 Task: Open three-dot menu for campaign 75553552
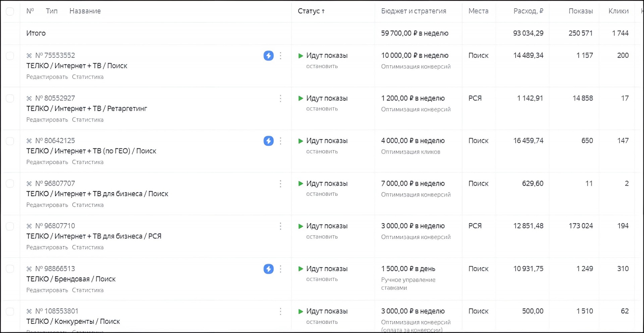[281, 56]
